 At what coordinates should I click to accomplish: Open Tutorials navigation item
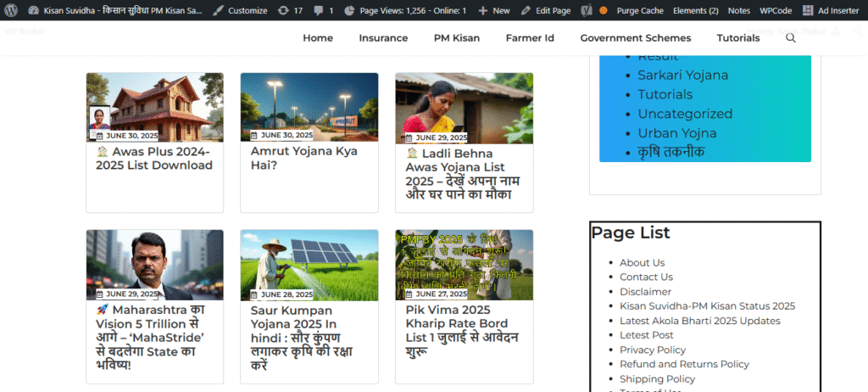point(738,37)
